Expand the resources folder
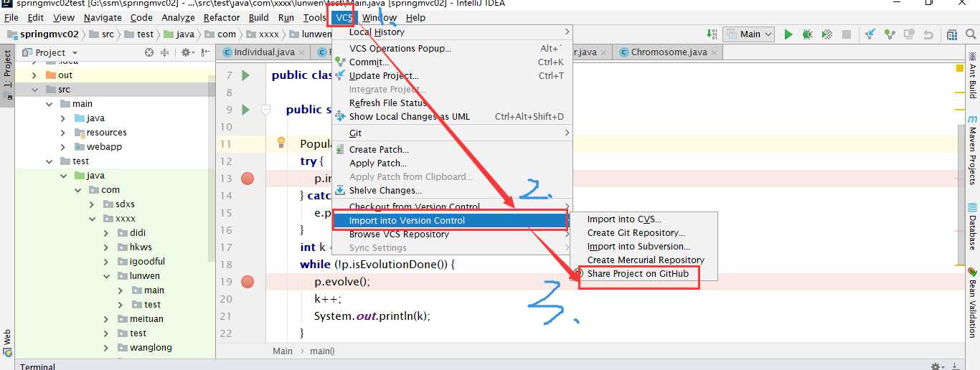Screen dimensions: 980x370 [64, 132]
